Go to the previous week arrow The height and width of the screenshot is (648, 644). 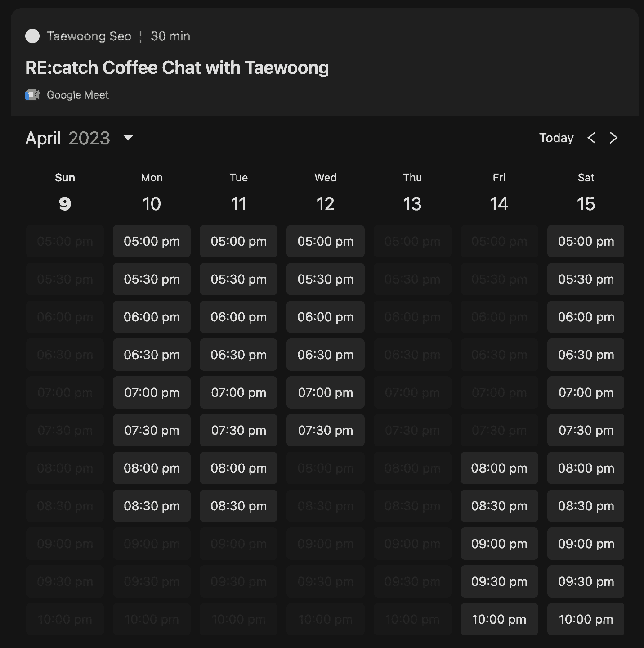(x=591, y=138)
